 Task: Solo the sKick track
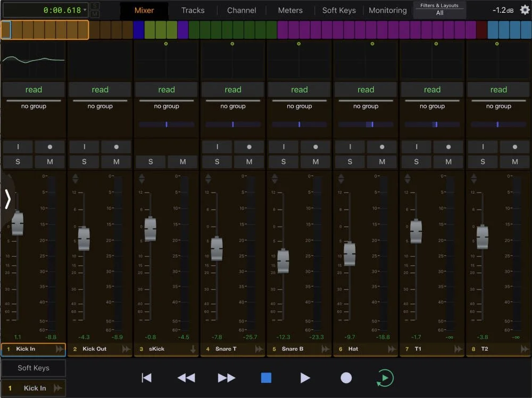pos(151,162)
